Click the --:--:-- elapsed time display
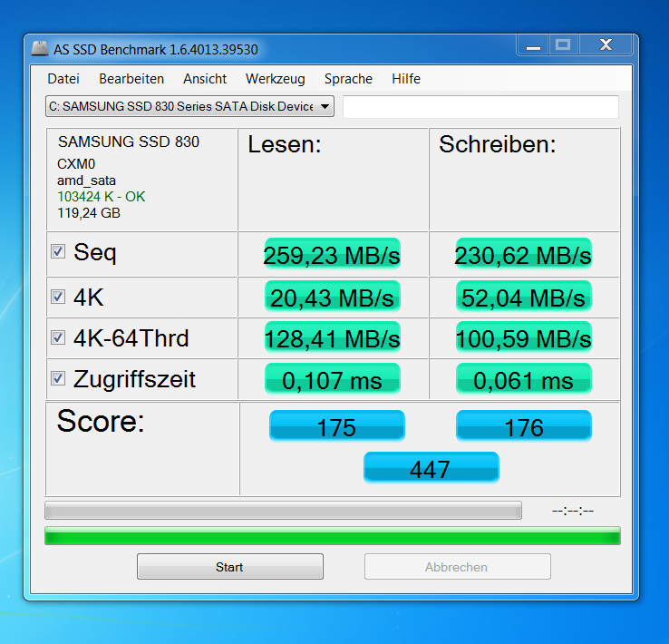Viewport: 669px width, 644px height. click(573, 511)
